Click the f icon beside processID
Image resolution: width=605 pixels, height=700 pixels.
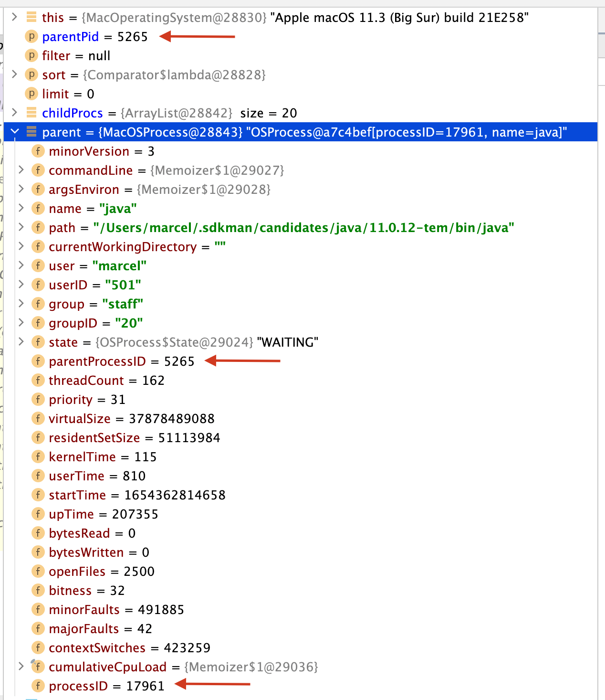pos(38,686)
